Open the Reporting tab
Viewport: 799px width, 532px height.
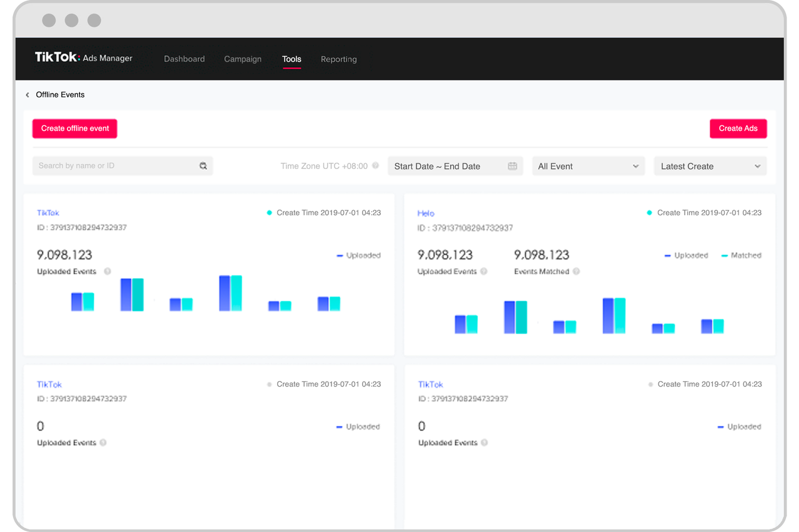[339, 59]
